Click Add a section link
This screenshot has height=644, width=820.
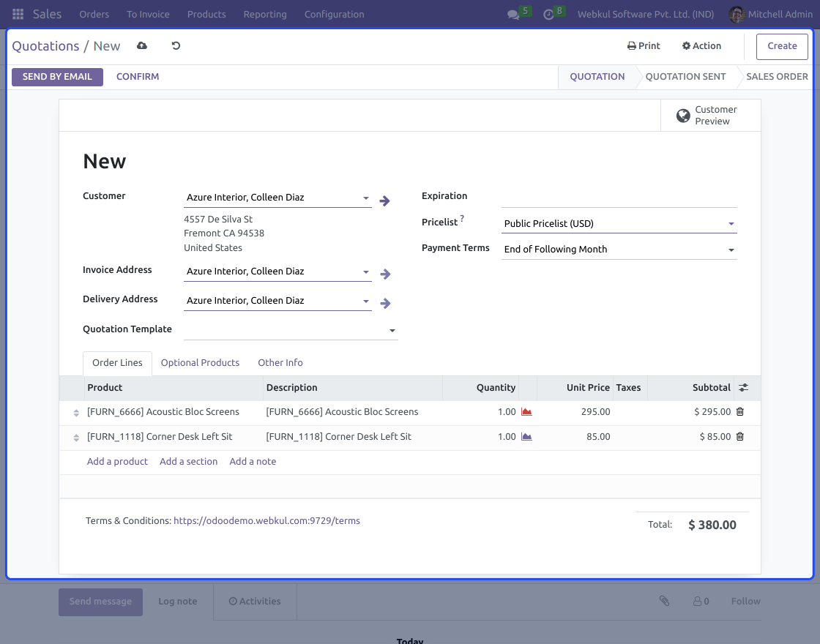[x=188, y=462]
